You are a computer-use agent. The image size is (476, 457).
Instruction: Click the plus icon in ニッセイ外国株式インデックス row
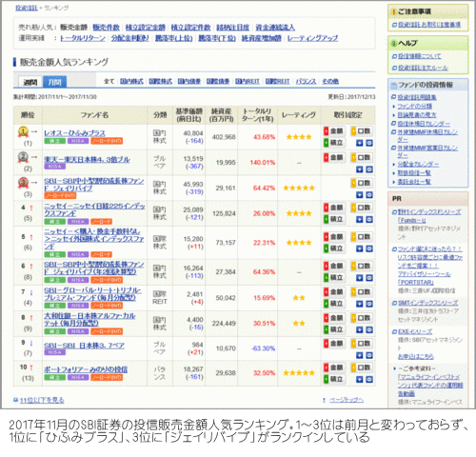359,248
